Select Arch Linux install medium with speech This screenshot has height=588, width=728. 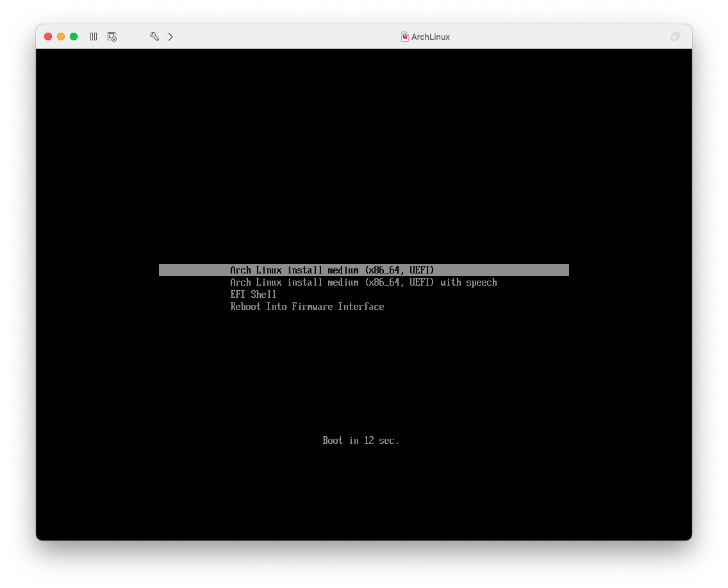click(x=363, y=282)
